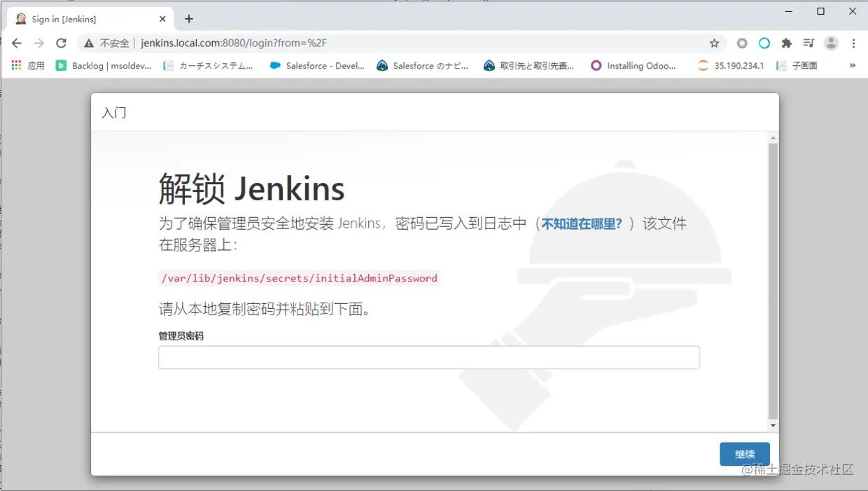868x491 pixels.
Task: Focus the 管理员密码 password field
Action: (x=429, y=357)
